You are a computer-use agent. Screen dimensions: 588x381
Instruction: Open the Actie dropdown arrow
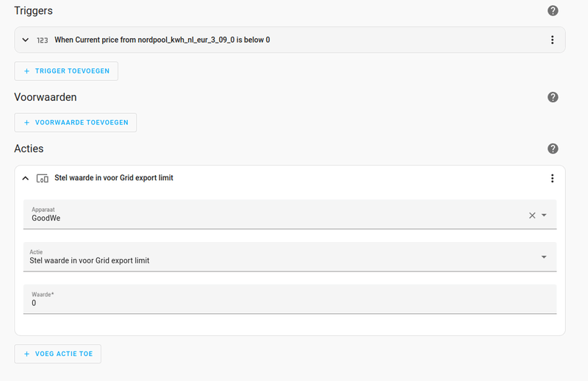[544, 257]
